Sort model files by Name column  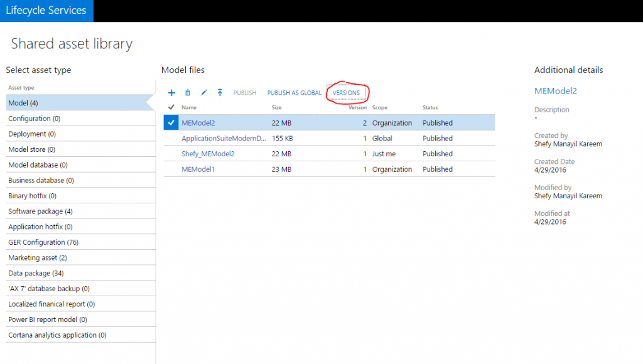click(189, 108)
